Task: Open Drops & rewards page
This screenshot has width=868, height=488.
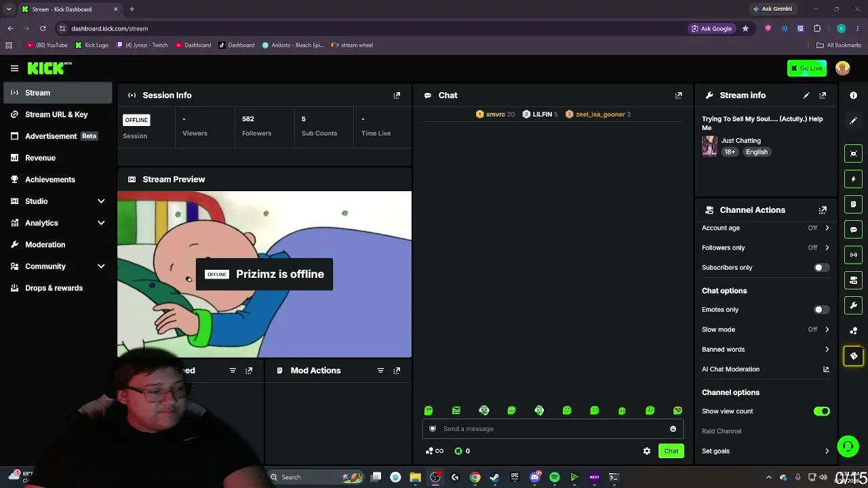Action: coord(58,288)
